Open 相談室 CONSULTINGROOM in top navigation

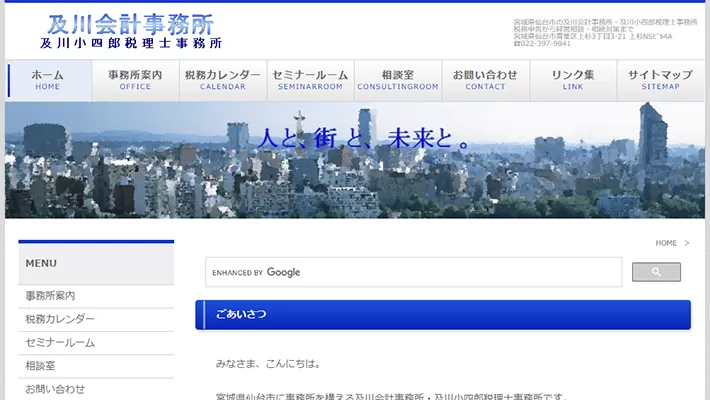coord(397,81)
